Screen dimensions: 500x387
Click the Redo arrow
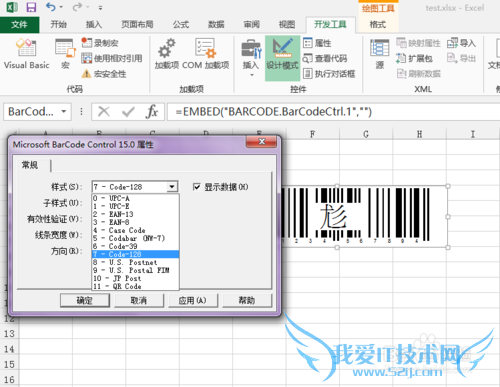77,7
